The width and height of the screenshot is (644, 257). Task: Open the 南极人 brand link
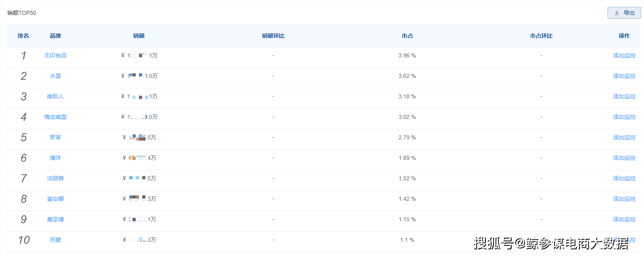click(55, 96)
